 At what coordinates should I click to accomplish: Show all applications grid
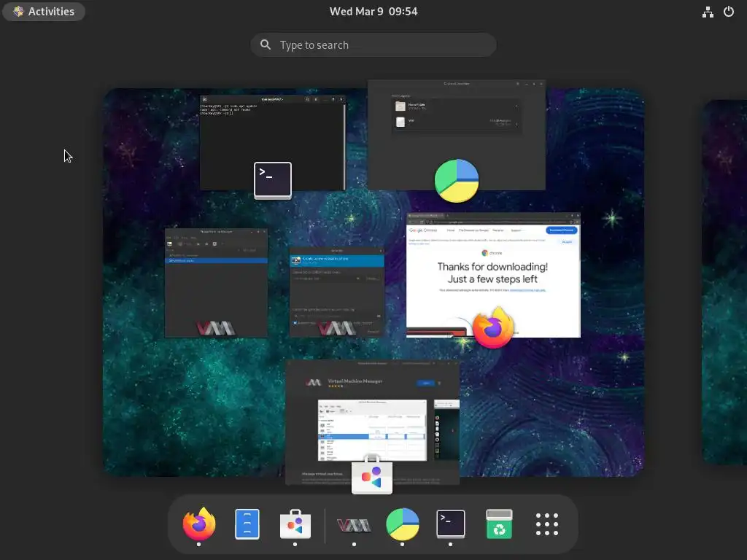click(547, 524)
